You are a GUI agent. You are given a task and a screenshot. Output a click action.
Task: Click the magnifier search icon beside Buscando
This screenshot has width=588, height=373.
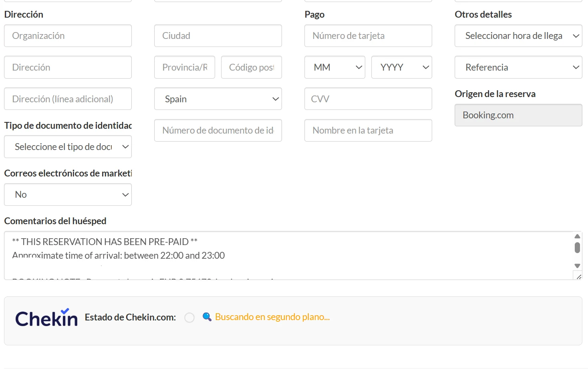click(x=207, y=317)
